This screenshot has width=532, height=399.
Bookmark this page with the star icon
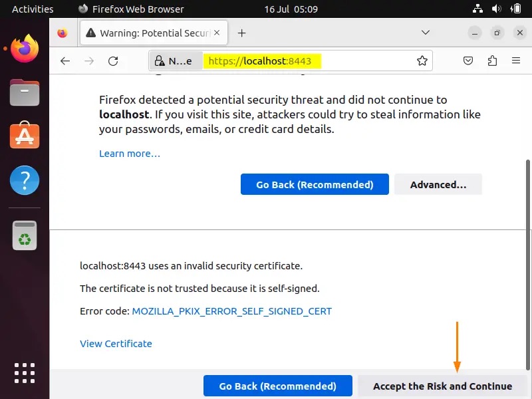click(x=422, y=61)
